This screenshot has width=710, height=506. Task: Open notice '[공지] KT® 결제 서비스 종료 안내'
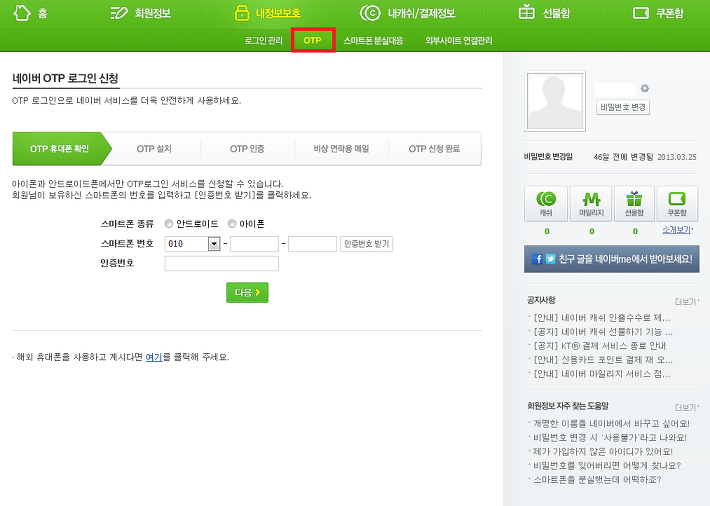pyautogui.click(x=600, y=346)
